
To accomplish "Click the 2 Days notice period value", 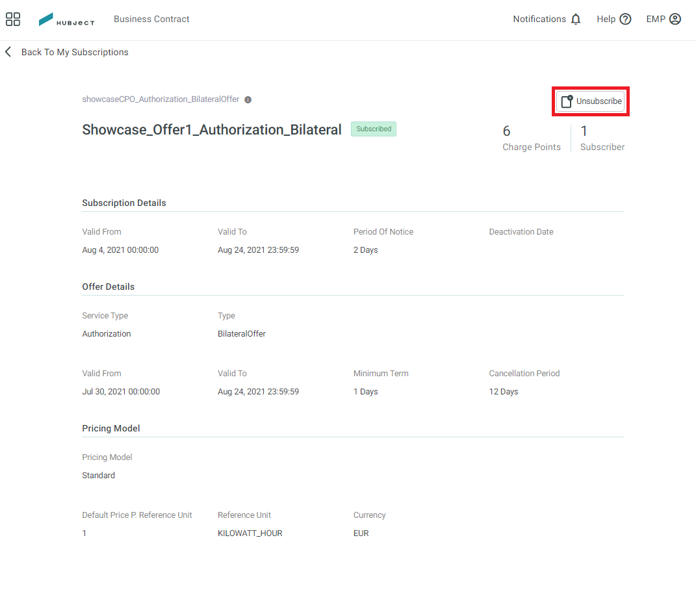I will 365,250.
